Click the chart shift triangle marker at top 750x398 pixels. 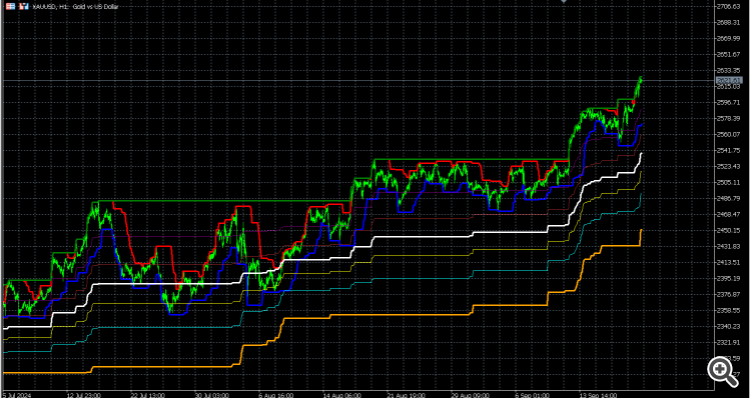(564, 1)
